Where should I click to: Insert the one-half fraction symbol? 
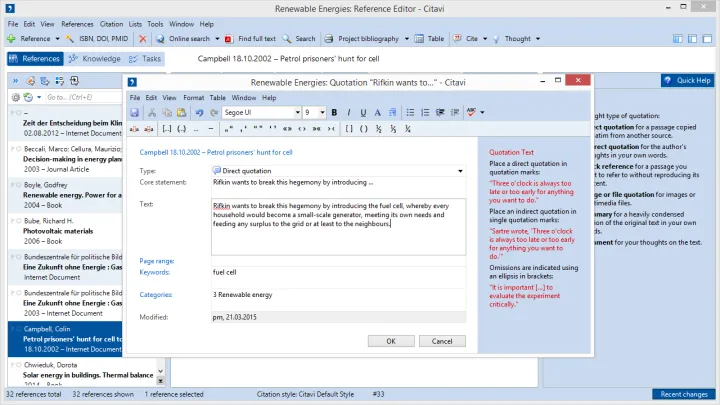pos(378,129)
